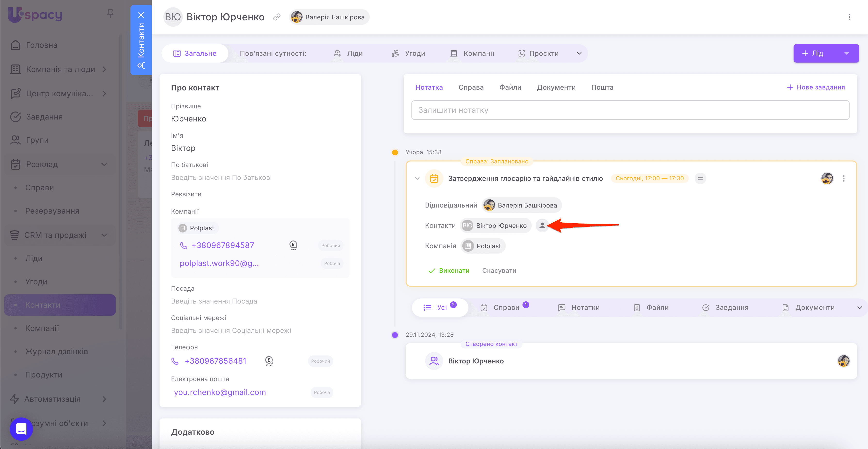Open Завдання in sidebar

(x=44, y=117)
